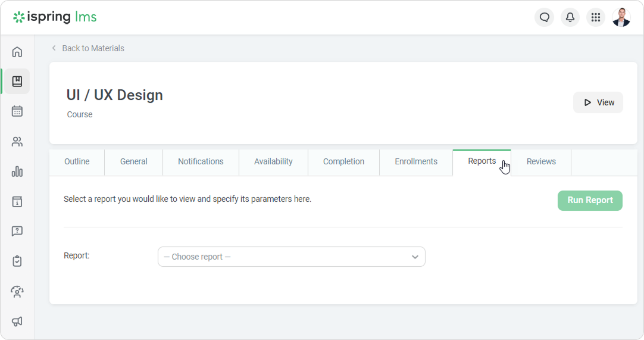Viewport: 644px width, 340px height.
Task: Select the Reviews tab
Action: 541,162
